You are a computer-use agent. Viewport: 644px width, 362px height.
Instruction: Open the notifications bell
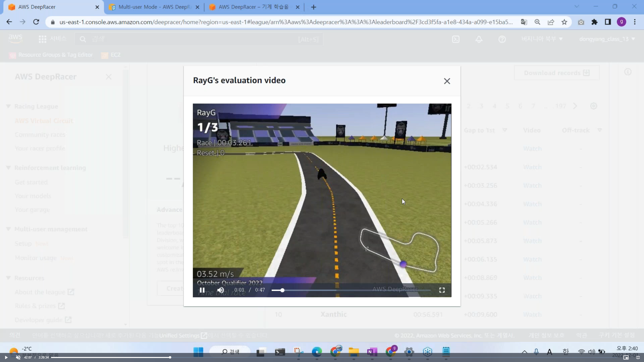479,39
